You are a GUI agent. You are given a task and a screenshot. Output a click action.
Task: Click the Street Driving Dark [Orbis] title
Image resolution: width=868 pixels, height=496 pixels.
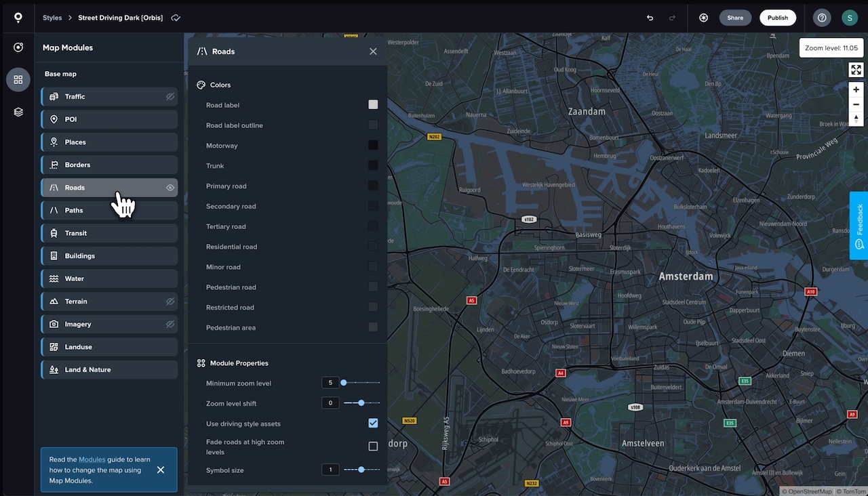[120, 18]
